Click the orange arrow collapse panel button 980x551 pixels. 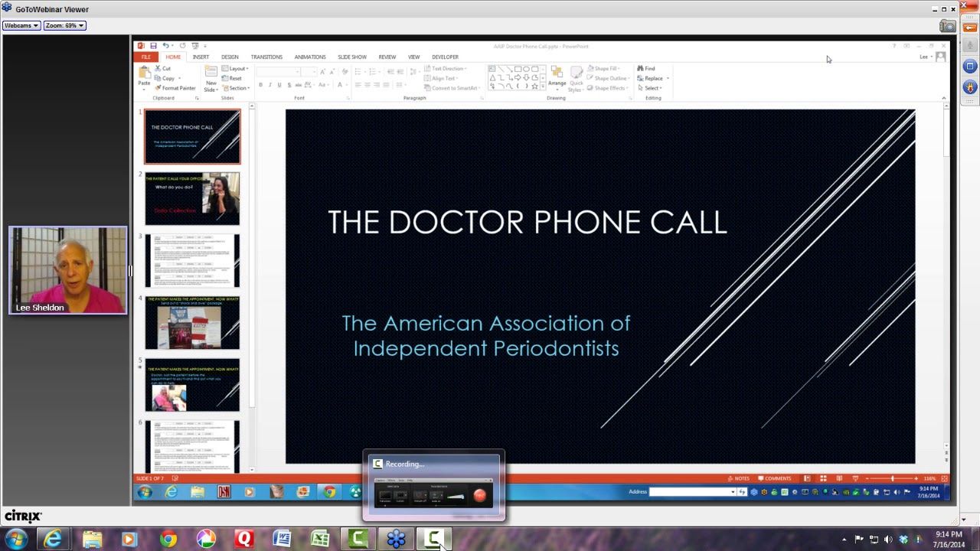pyautogui.click(x=970, y=28)
